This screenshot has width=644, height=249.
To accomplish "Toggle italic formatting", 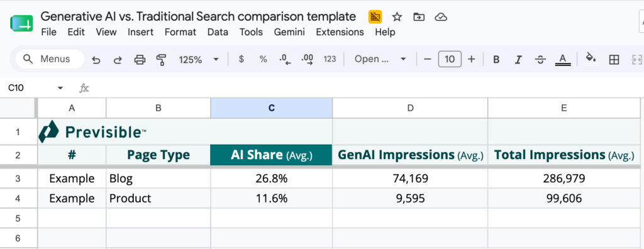I will tap(518, 60).
